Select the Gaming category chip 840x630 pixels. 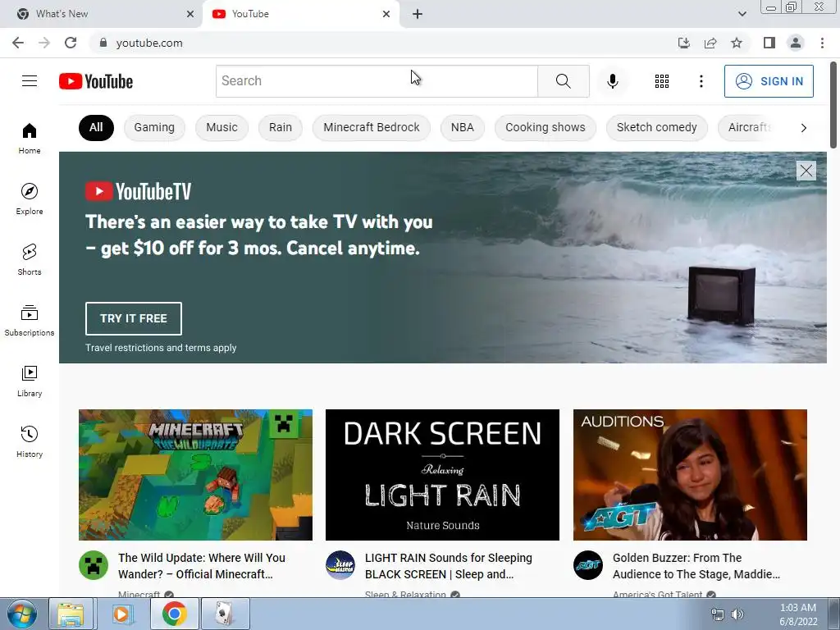[x=154, y=127]
